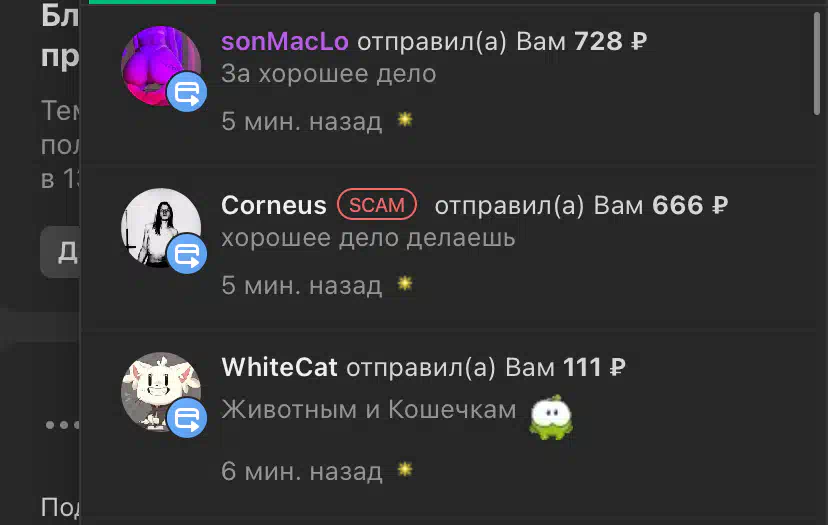The width and height of the screenshot is (828, 525).
Task: Open WhiteCat's profile avatar
Action: click(x=161, y=392)
